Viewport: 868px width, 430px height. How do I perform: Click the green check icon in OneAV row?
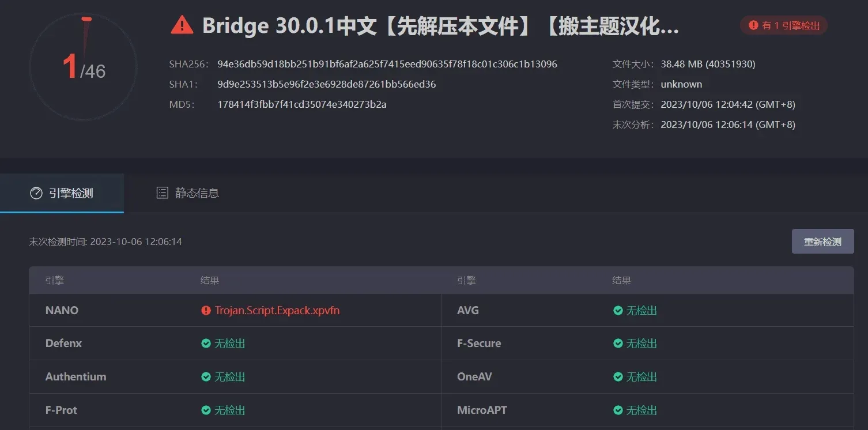coord(618,377)
